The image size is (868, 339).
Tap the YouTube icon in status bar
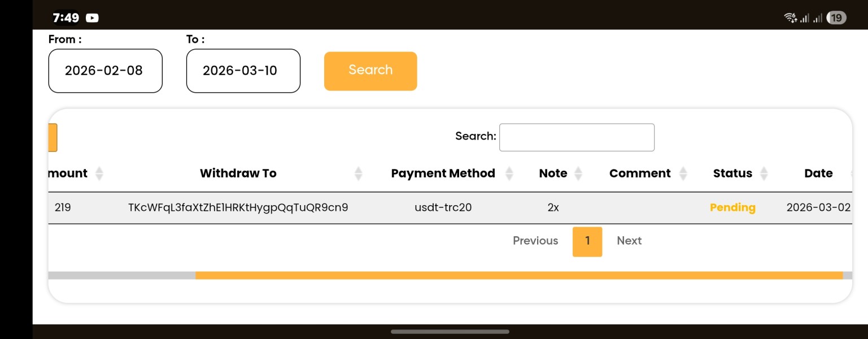click(x=92, y=18)
